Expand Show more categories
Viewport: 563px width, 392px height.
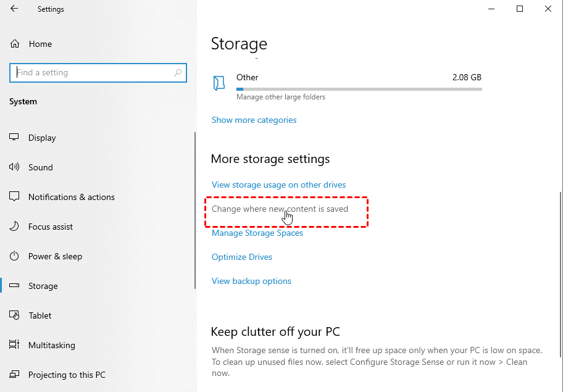coord(254,120)
